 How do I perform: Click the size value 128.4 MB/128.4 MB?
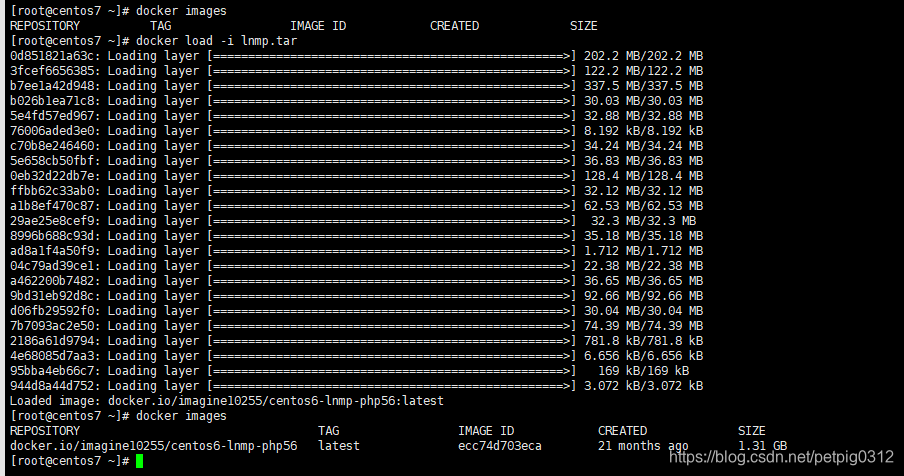click(643, 176)
